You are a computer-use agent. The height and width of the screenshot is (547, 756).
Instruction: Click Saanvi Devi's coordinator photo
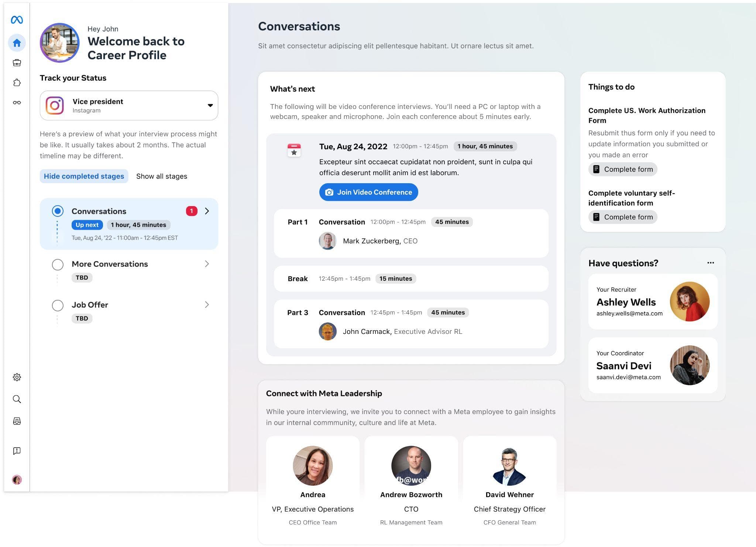[x=690, y=365]
